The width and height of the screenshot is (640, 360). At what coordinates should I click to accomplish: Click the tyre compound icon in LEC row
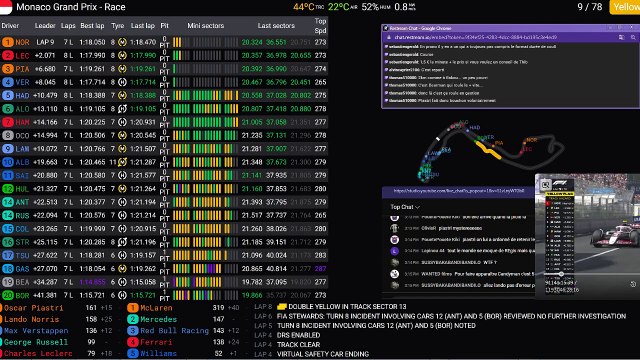click(x=122, y=56)
